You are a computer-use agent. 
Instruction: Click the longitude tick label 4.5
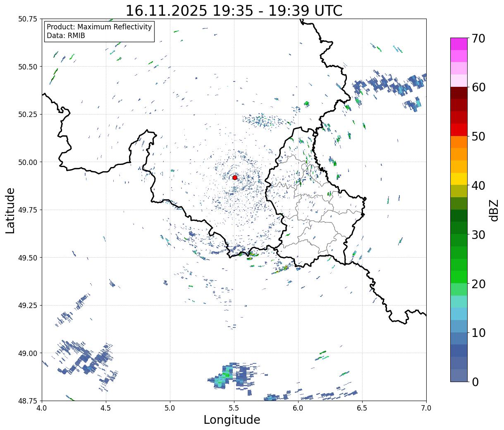tap(106, 408)
